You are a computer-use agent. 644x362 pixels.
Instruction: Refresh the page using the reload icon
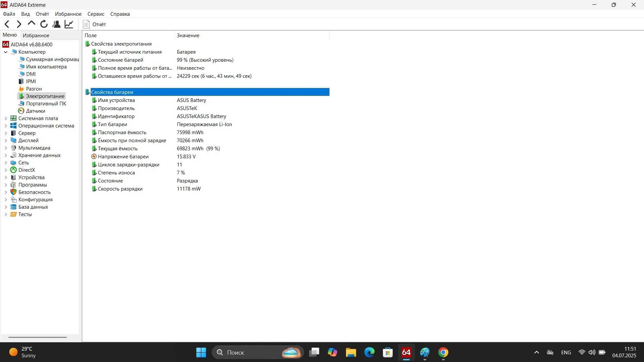click(44, 24)
